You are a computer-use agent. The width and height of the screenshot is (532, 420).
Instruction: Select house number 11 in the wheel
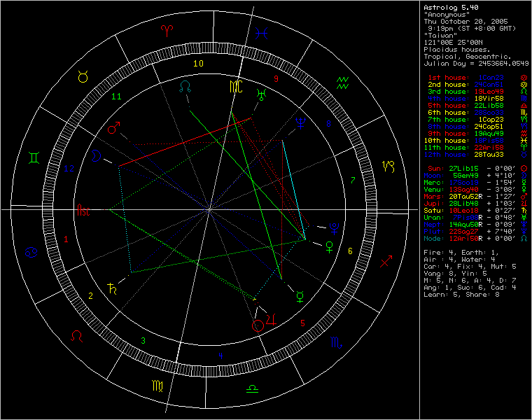tap(116, 97)
